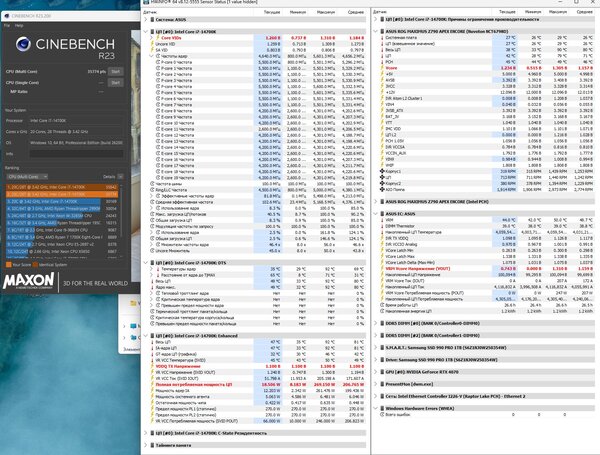Collapse the Intel Core i7-14700K Enhanced group
The width and height of the screenshot is (600, 455).
(x=145, y=336)
